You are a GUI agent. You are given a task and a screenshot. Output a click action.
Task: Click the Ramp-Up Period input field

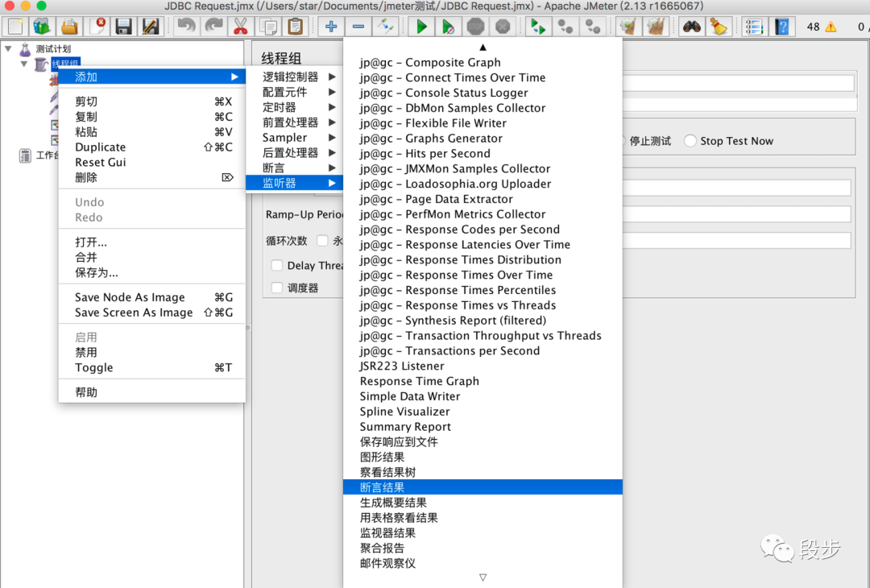pyautogui.click(x=736, y=214)
